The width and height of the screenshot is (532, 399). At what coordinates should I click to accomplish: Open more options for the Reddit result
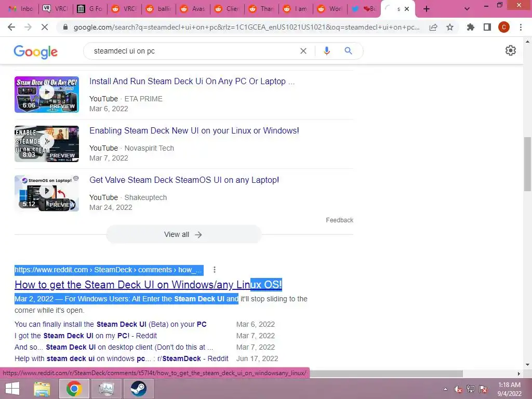pos(214,270)
